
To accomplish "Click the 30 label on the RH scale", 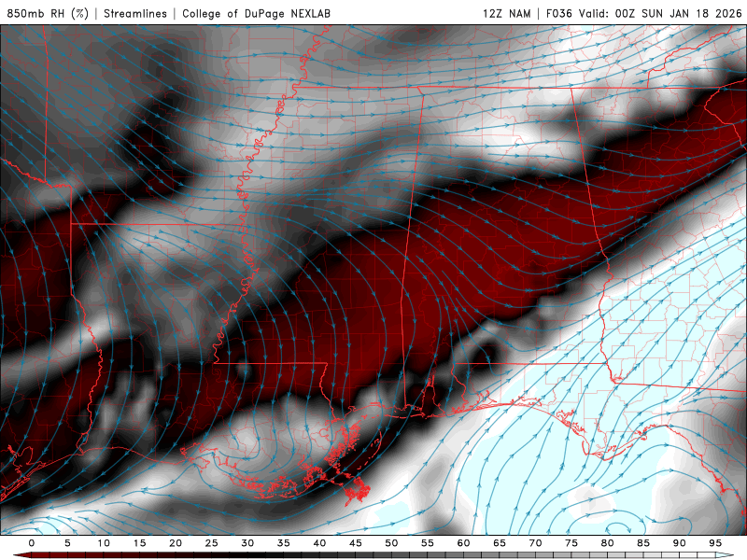I will pyautogui.click(x=247, y=543).
